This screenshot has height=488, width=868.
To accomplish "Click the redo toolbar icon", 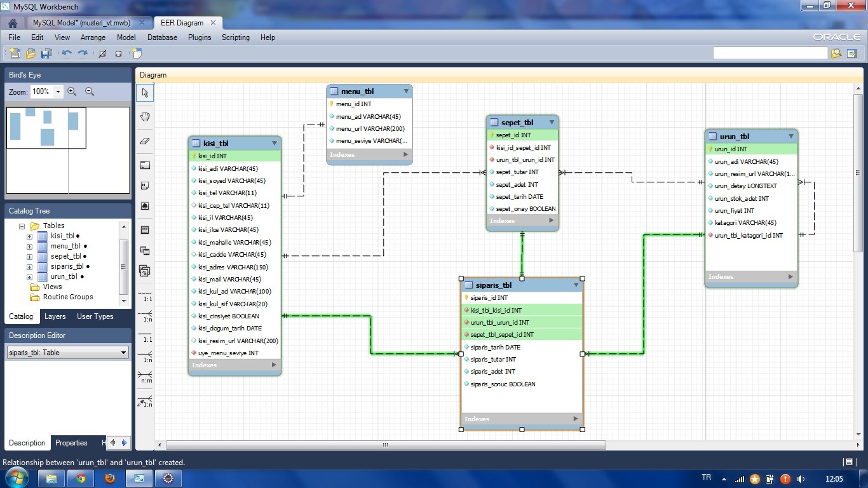I will [83, 54].
